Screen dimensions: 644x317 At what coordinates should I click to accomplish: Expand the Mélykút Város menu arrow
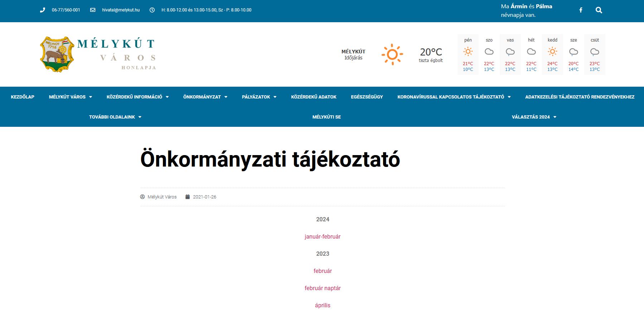coord(91,97)
